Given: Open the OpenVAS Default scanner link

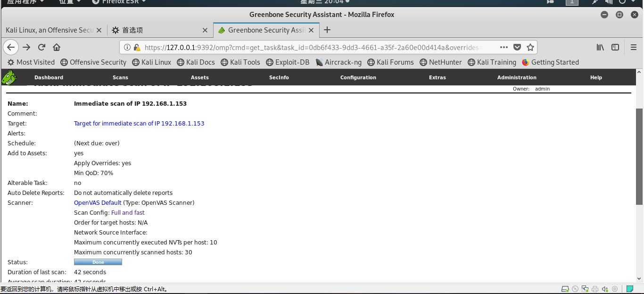Looking at the screenshot, I should coord(98,202).
